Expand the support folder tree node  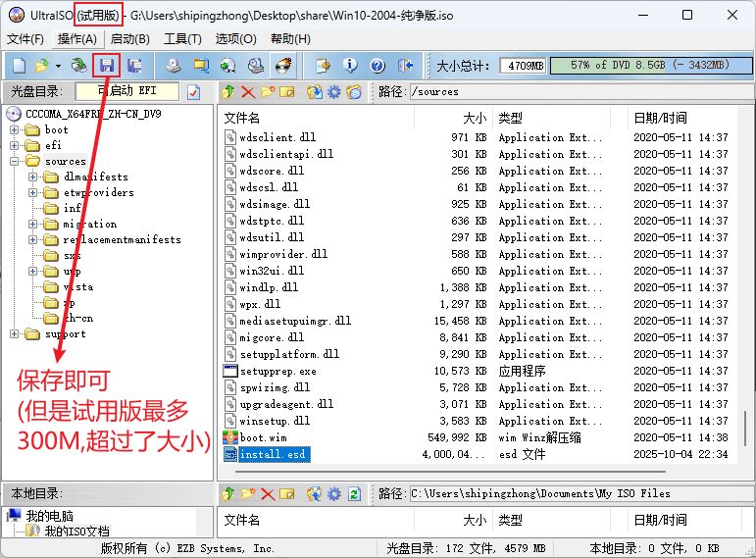pyautogui.click(x=16, y=333)
